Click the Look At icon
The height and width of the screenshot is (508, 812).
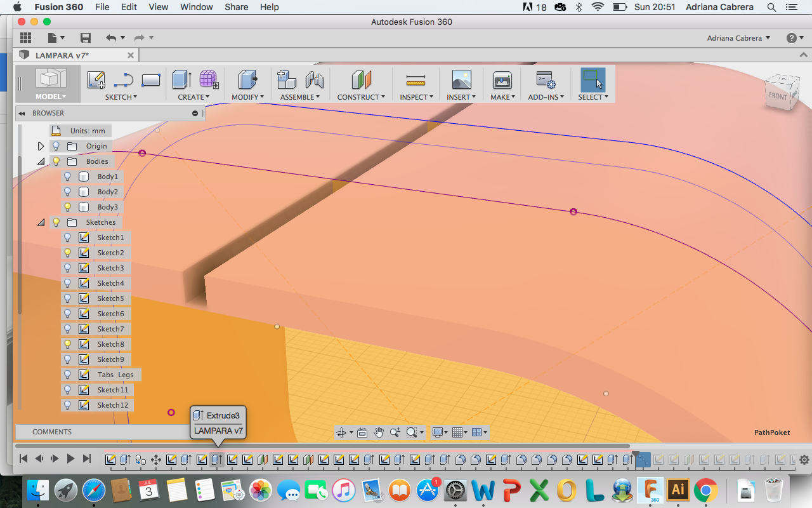362,432
